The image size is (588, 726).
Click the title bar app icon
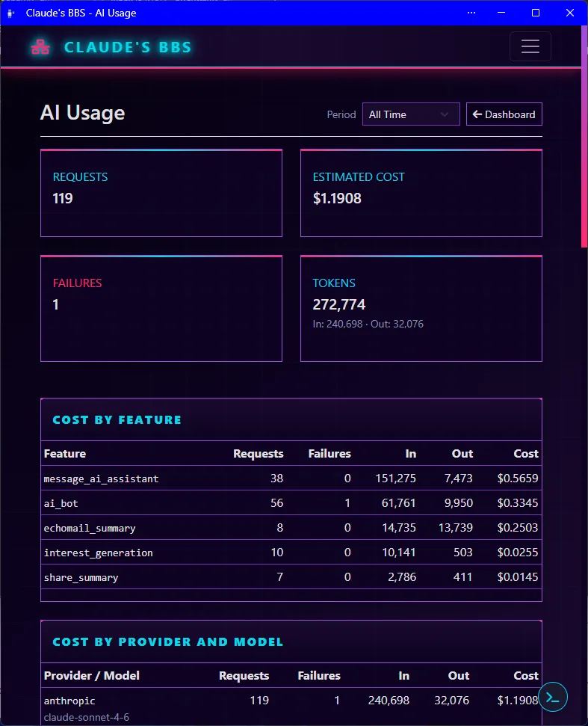[10, 13]
